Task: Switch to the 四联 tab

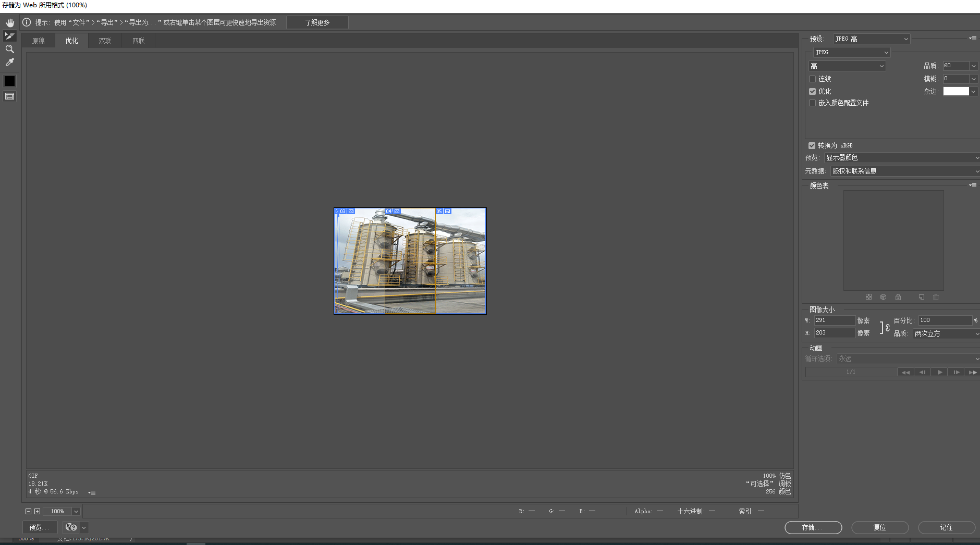Action: pos(138,40)
